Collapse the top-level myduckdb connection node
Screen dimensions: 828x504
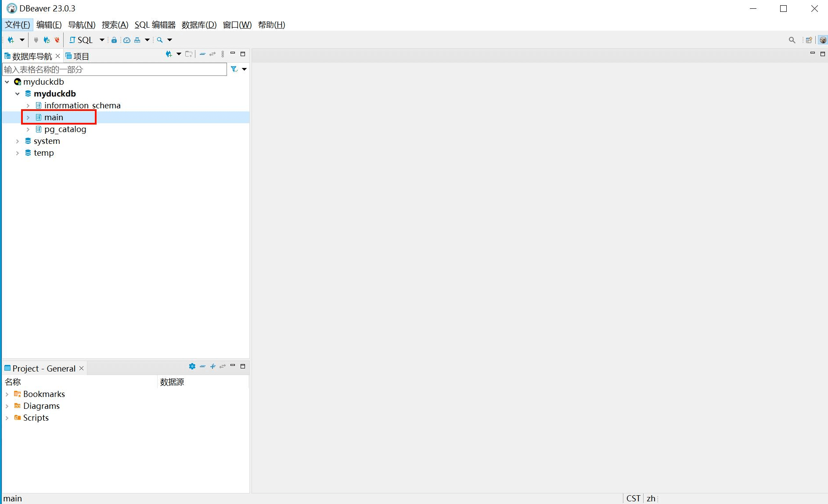7,82
